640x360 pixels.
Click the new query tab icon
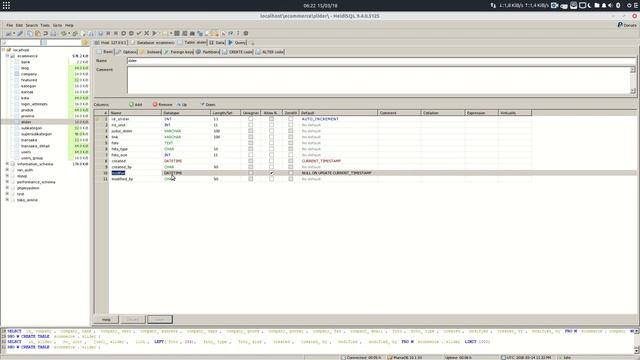[252, 43]
